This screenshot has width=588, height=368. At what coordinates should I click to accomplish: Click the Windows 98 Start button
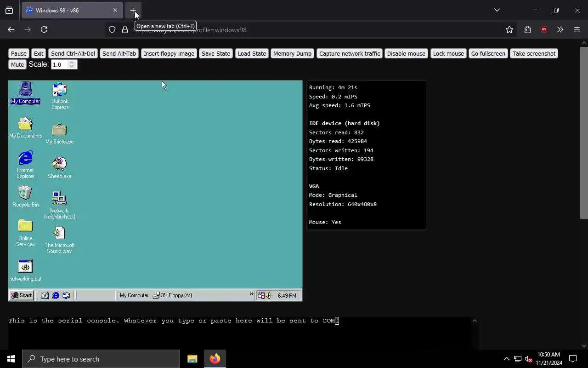[x=21, y=295]
